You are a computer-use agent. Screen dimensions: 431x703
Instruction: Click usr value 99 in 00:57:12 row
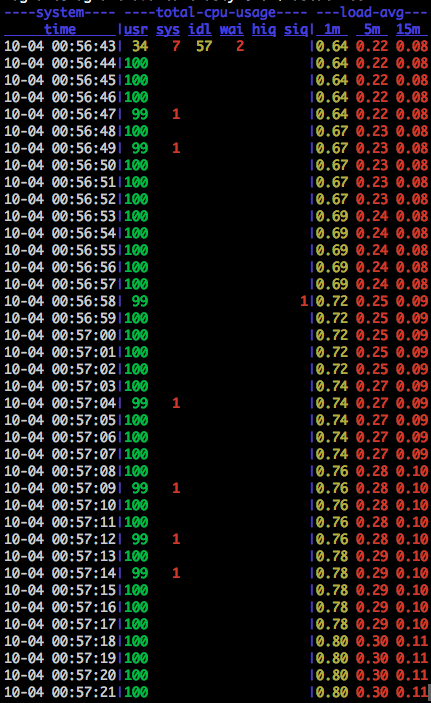[140, 539]
